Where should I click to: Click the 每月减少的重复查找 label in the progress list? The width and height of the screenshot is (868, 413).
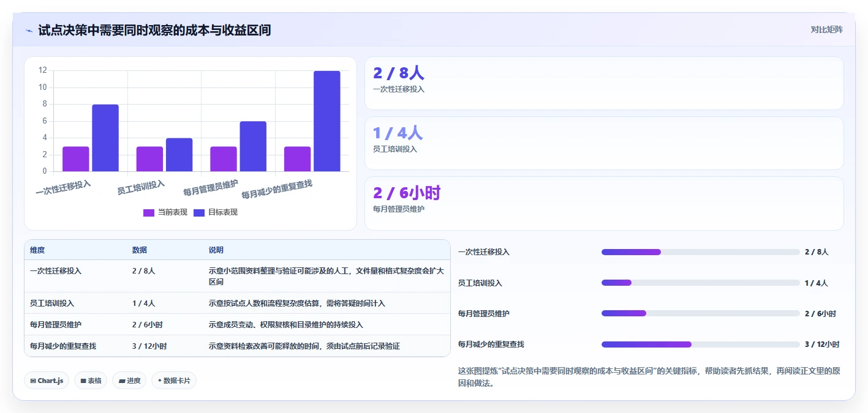point(491,344)
